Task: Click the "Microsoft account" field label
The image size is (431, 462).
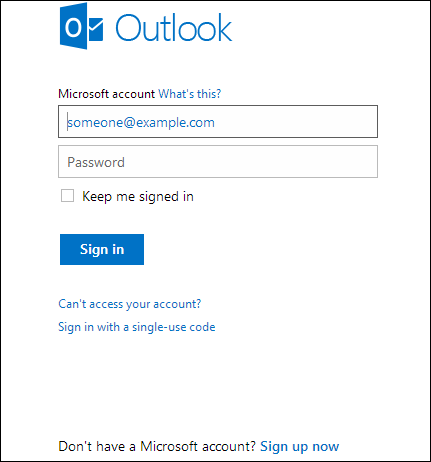Action: pyautogui.click(x=107, y=94)
